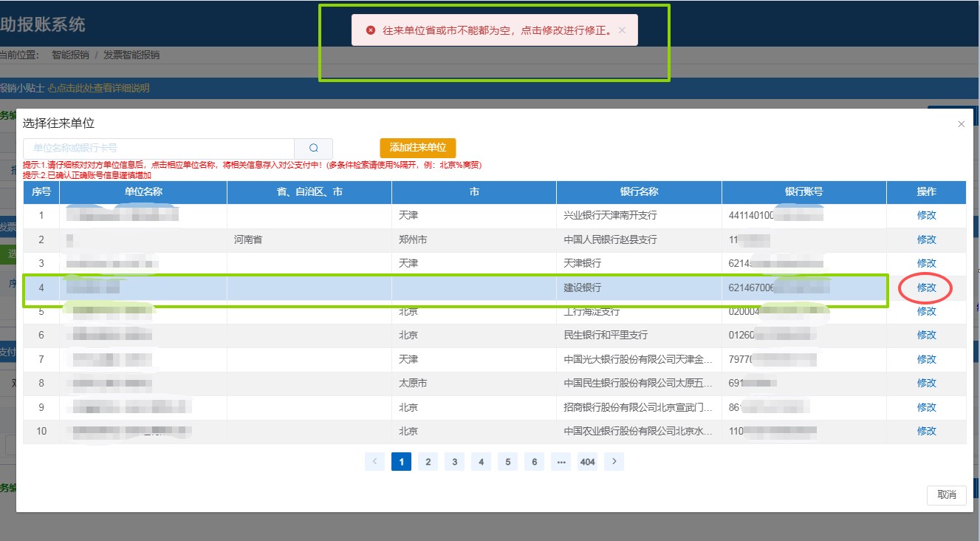Click 修改 link in row 4
Viewport: 980px width, 541px height.
tap(926, 287)
